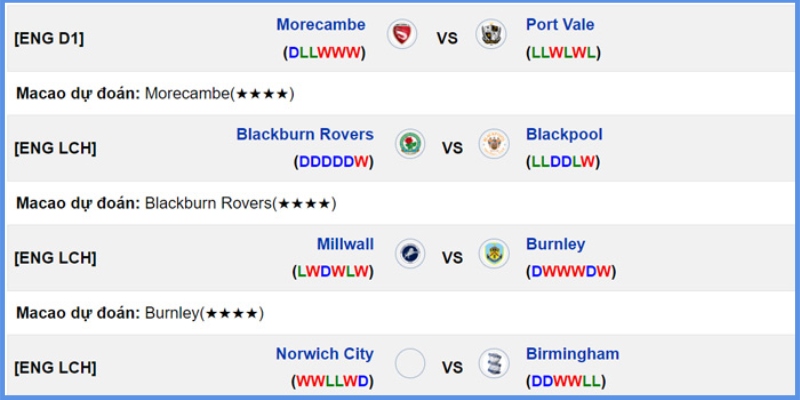This screenshot has height=400, width=800.
Task: Open the Port Vale team link
Action: pyautogui.click(x=560, y=24)
